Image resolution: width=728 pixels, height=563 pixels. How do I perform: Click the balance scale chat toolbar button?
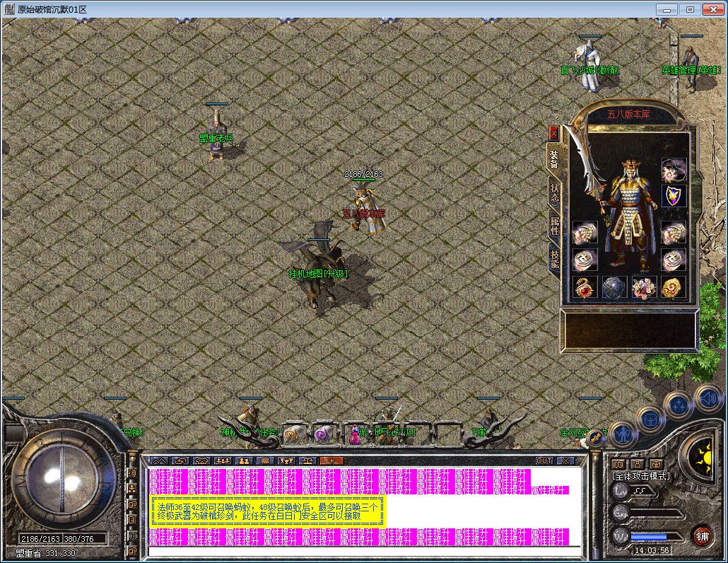[309, 461]
